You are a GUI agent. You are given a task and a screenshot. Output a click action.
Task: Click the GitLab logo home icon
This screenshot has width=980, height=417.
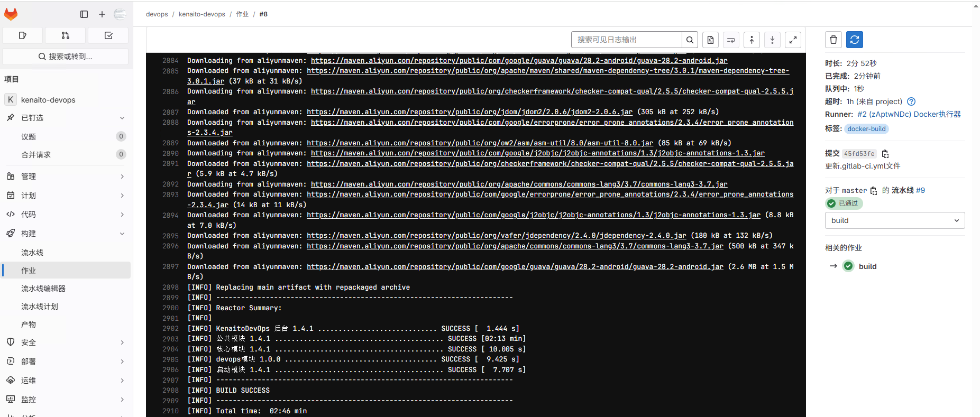pos(11,14)
